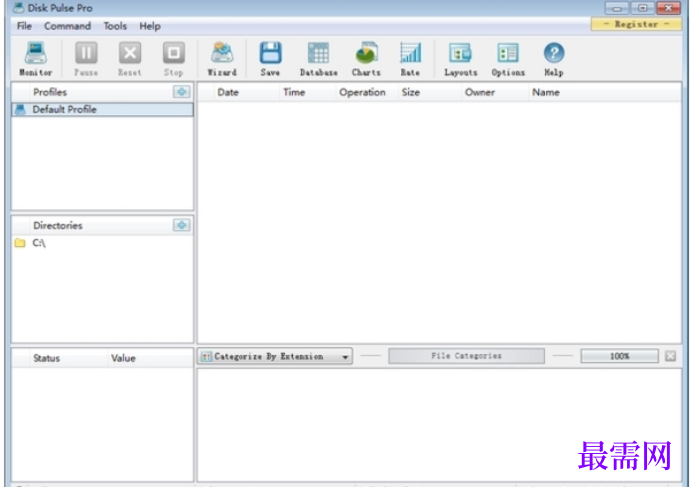Image resolution: width=690 pixels, height=487 pixels.
Task: Open the Tools menu
Action: pyautogui.click(x=115, y=26)
